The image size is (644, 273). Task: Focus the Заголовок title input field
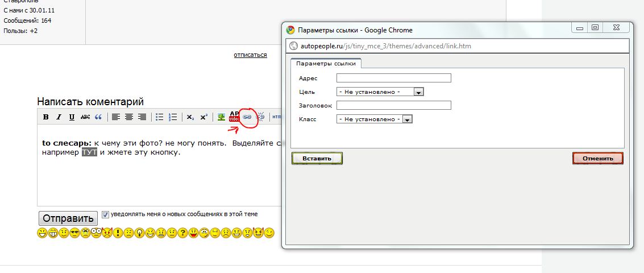393,105
